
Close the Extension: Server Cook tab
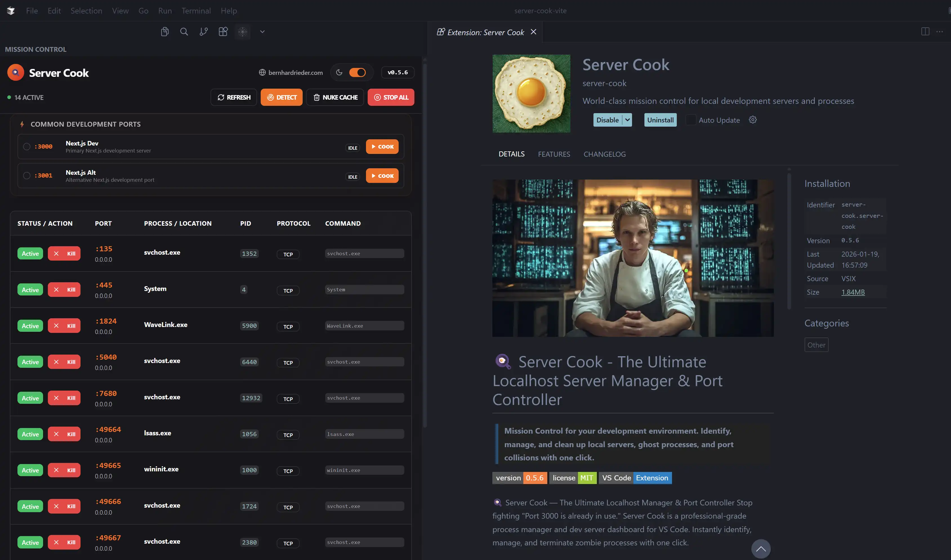pos(533,32)
